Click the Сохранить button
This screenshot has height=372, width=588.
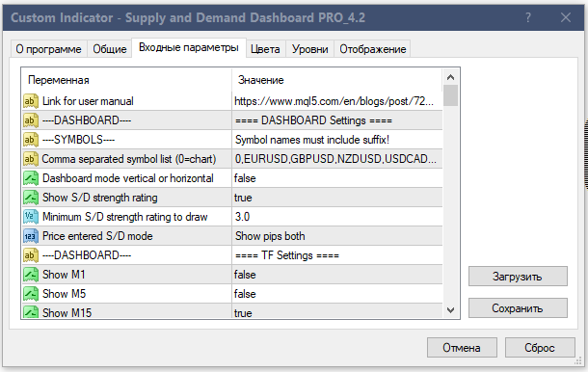pyautogui.click(x=518, y=308)
